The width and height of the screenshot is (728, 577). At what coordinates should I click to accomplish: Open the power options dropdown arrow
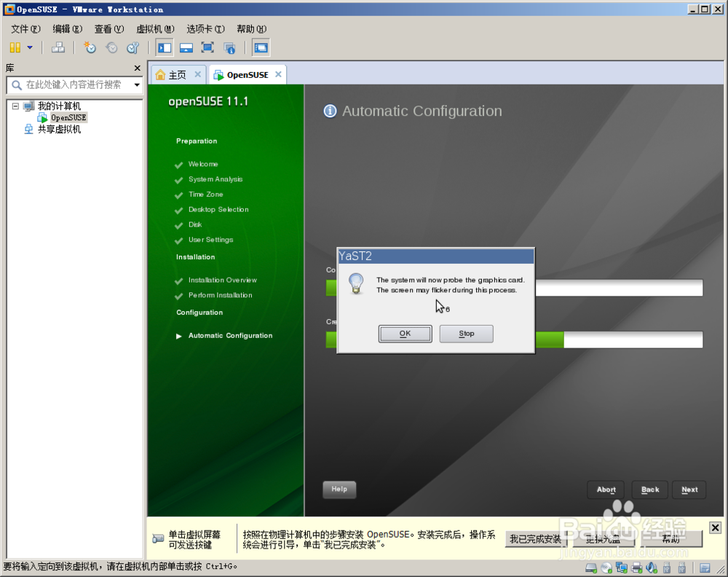tap(30, 47)
